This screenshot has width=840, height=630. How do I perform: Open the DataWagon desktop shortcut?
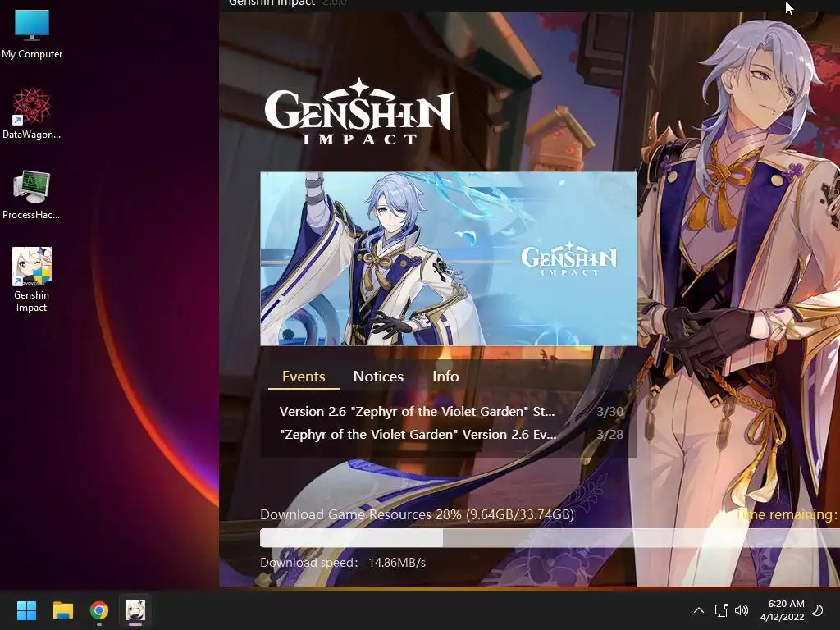click(32, 114)
